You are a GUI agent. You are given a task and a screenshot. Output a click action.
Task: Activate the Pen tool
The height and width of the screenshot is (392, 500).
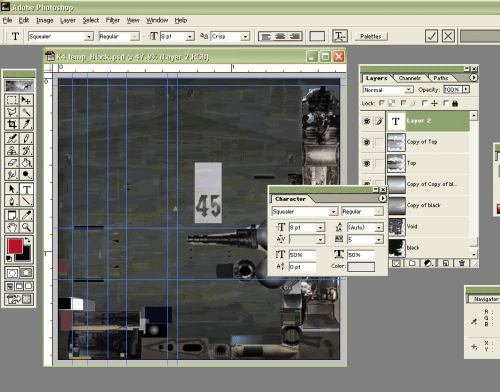coord(12,201)
